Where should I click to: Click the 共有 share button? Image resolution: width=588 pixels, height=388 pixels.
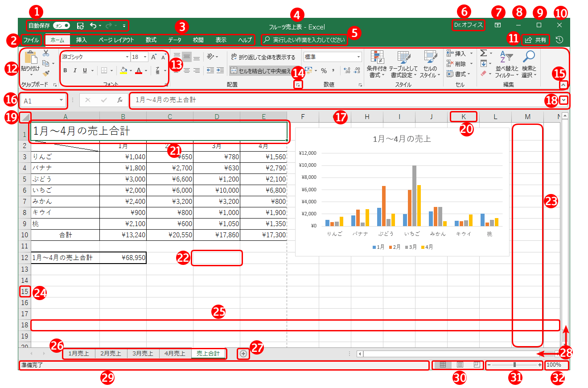[x=535, y=40]
